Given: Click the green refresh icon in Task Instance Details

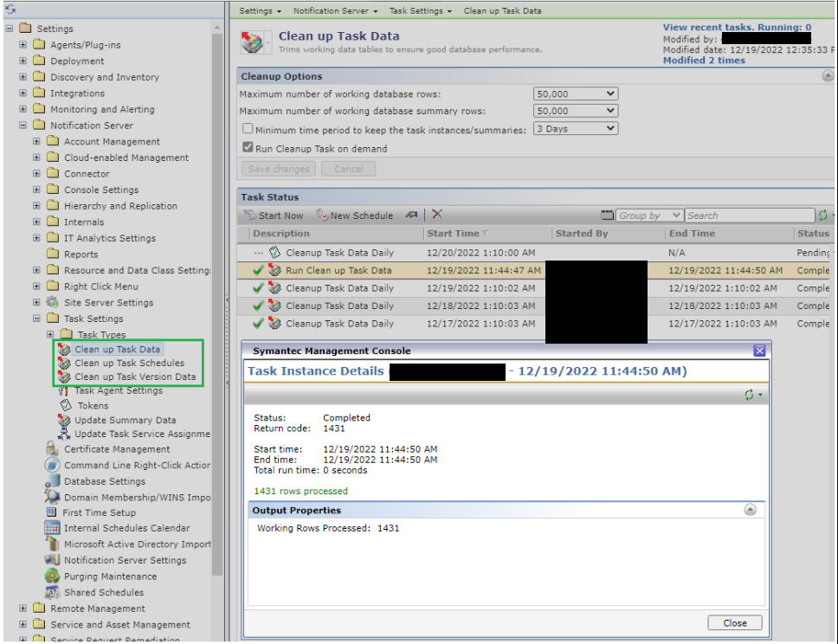Looking at the screenshot, I should pyautogui.click(x=750, y=395).
